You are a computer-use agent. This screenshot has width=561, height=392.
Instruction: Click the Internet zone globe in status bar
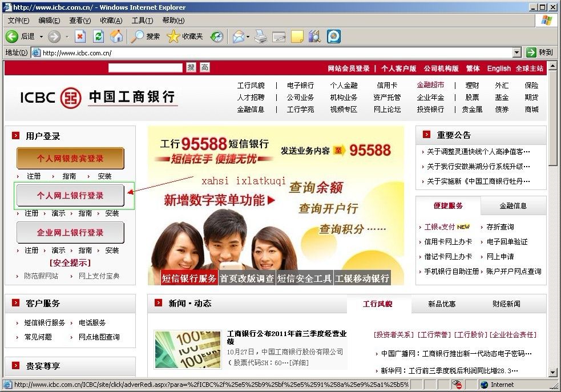click(484, 385)
